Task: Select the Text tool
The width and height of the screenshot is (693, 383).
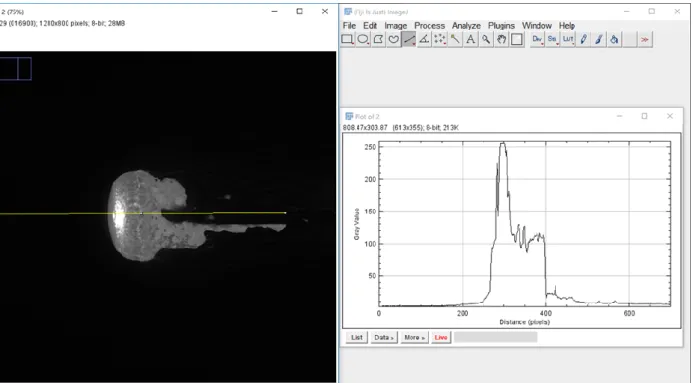Action: [x=470, y=39]
